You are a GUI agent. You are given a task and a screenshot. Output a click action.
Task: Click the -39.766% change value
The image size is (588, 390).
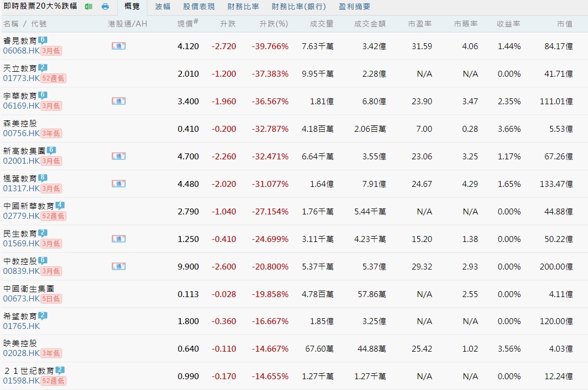pyautogui.click(x=270, y=46)
